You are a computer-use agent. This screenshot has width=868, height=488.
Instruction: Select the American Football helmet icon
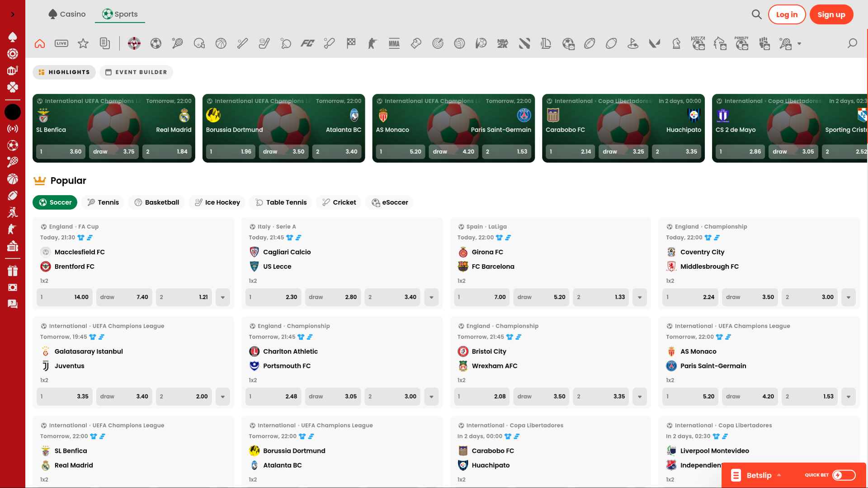point(199,43)
